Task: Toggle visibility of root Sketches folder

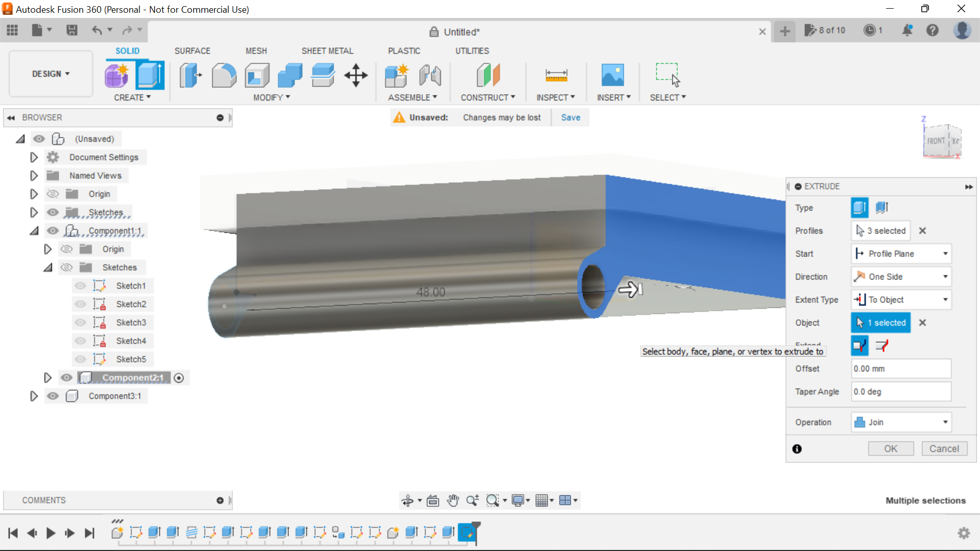Action: click(x=53, y=212)
